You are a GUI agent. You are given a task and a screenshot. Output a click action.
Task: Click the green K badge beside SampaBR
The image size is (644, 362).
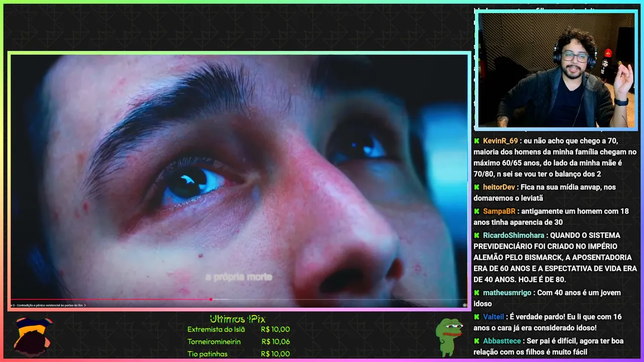point(476,211)
